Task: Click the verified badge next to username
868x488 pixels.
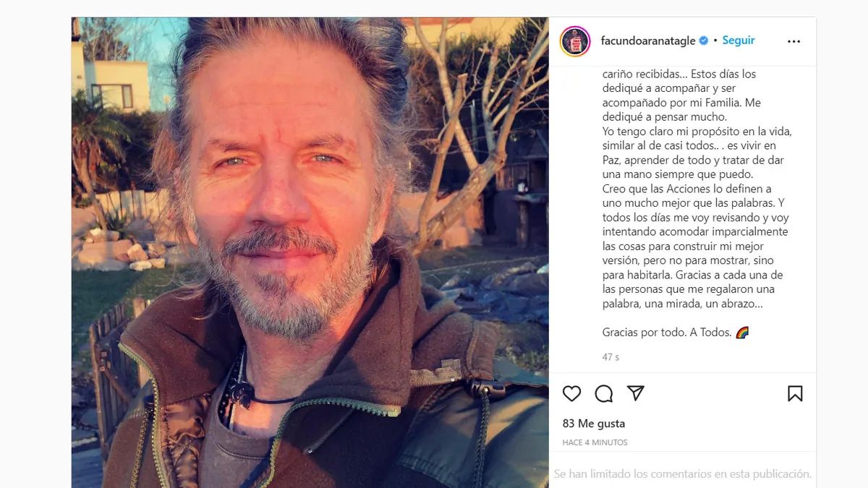Action: [702, 41]
